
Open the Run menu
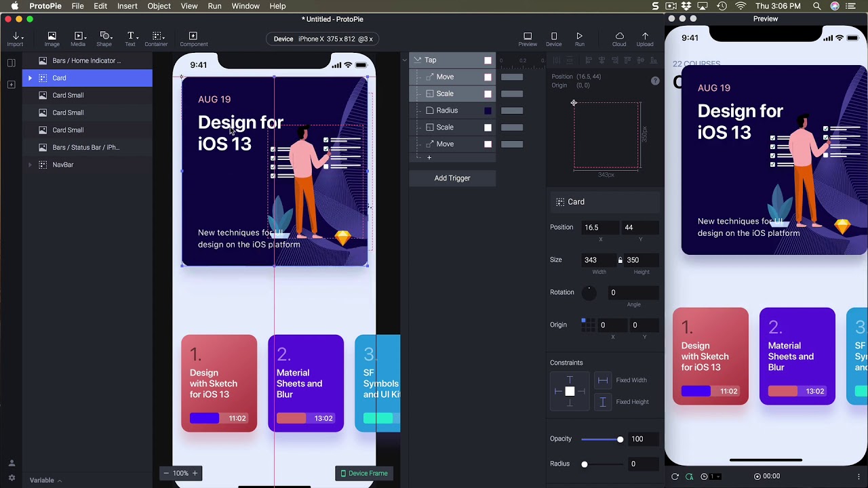click(214, 6)
